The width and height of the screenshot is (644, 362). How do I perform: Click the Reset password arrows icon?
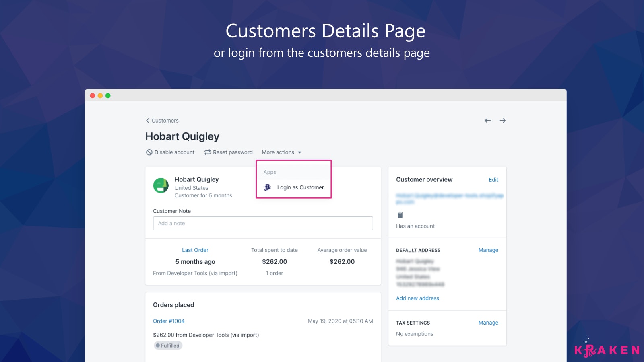[x=207, y=152]
